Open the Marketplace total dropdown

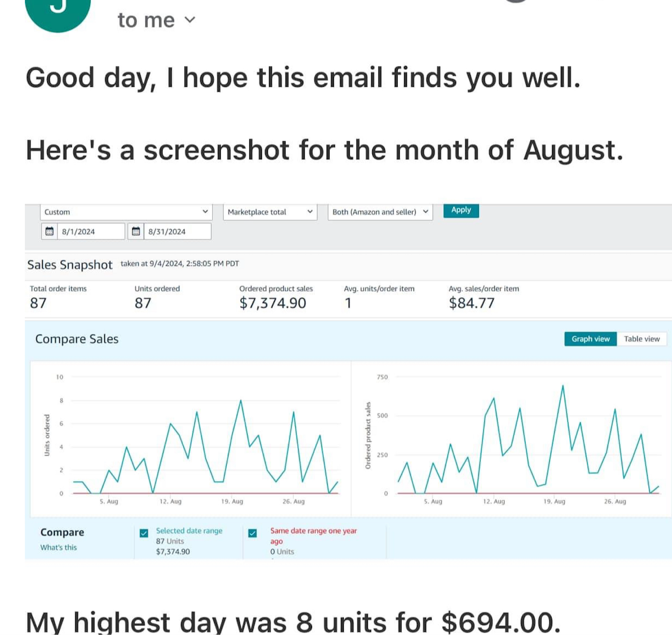[270, 212]
